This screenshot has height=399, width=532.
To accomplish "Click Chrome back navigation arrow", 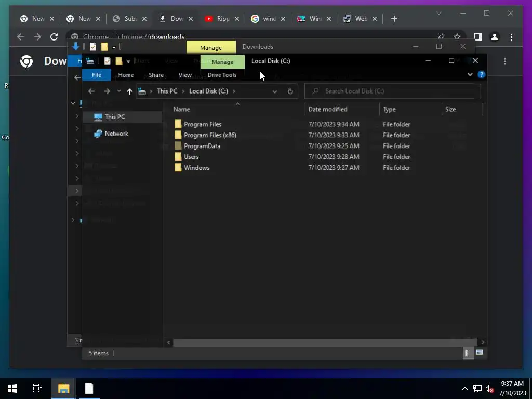I will pyautogui.click(x=21, y=37).
